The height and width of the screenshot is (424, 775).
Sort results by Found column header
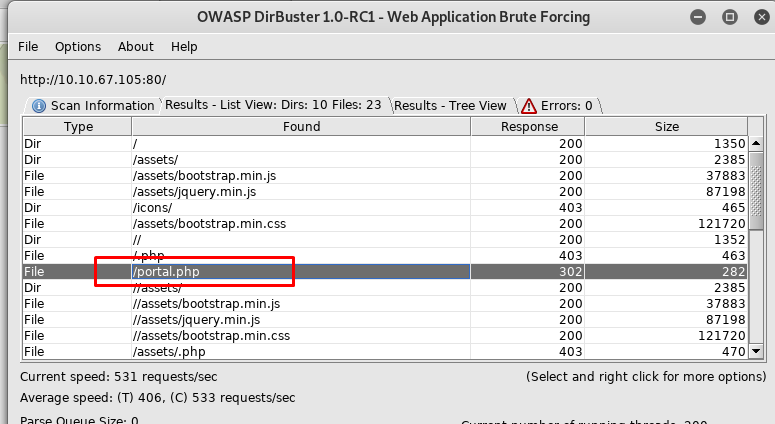point(301,127)
